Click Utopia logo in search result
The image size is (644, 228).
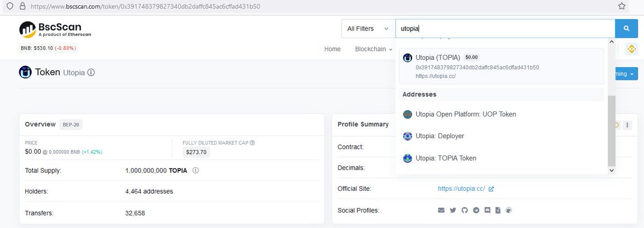point(407,58)
